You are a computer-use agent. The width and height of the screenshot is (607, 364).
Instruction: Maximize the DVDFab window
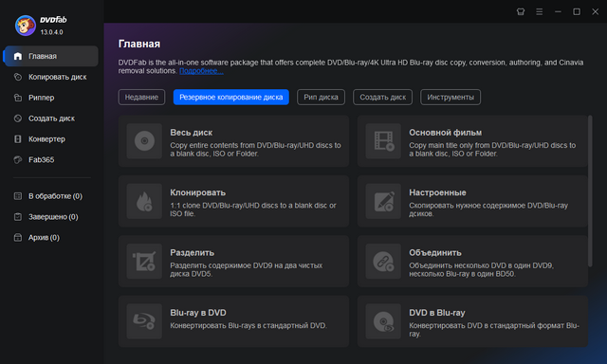(x=577, y=12)
